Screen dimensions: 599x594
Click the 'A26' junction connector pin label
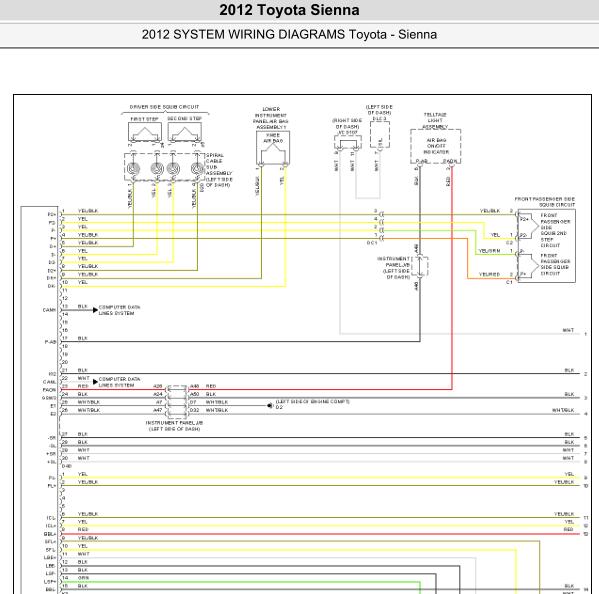pyautogui.click(x=158, y=386)
